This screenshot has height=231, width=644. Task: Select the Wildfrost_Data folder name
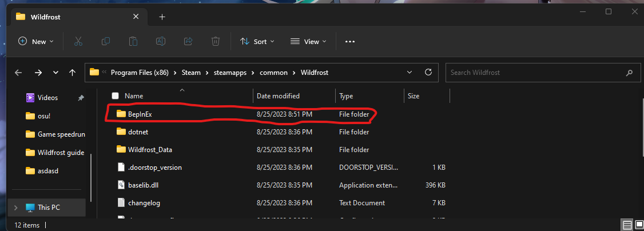[150, 150]
